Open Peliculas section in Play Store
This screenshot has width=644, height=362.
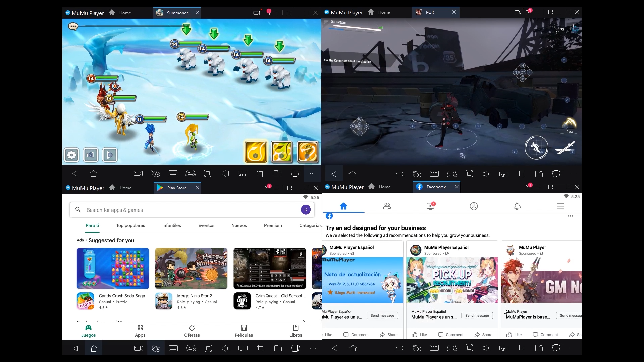244,331
